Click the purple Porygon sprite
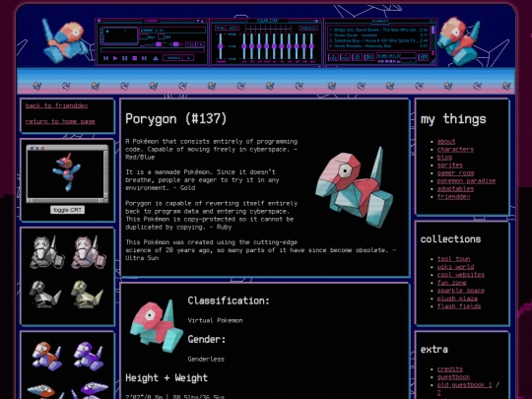This screenshot has width=532, height=399. (89, 357)
